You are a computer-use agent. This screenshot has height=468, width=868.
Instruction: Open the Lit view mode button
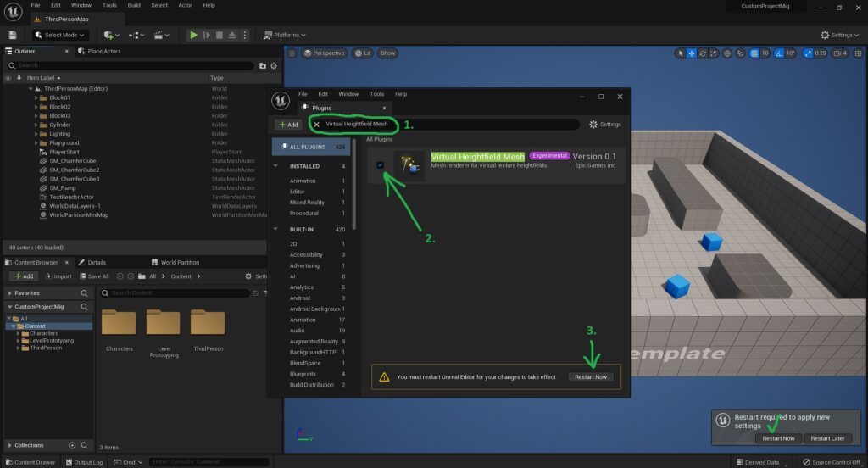pos(363,53)
